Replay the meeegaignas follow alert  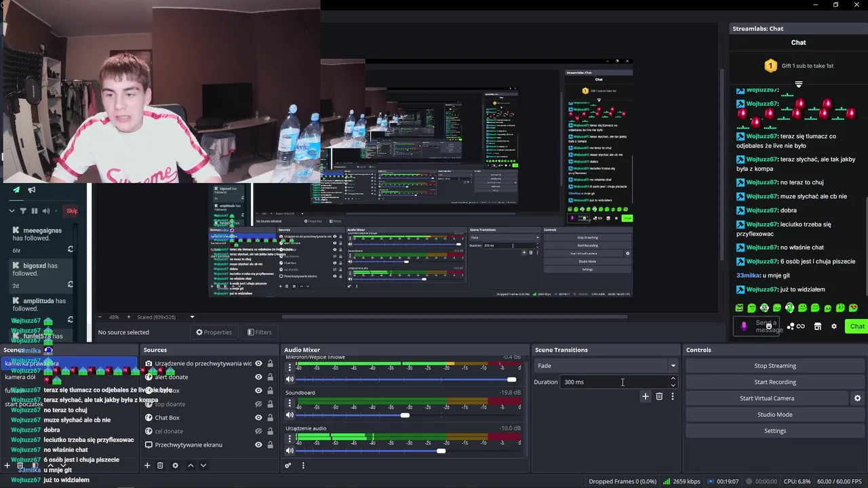pos(70,249)
